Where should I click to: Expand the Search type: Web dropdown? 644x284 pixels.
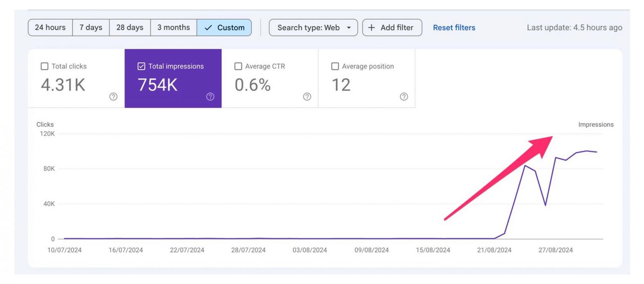(x=313, y=28)
